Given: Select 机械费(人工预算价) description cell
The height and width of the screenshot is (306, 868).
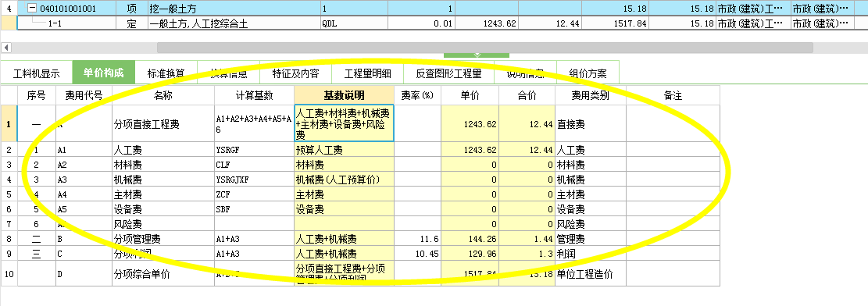Looking at the screenshot, I should point(345,180).
